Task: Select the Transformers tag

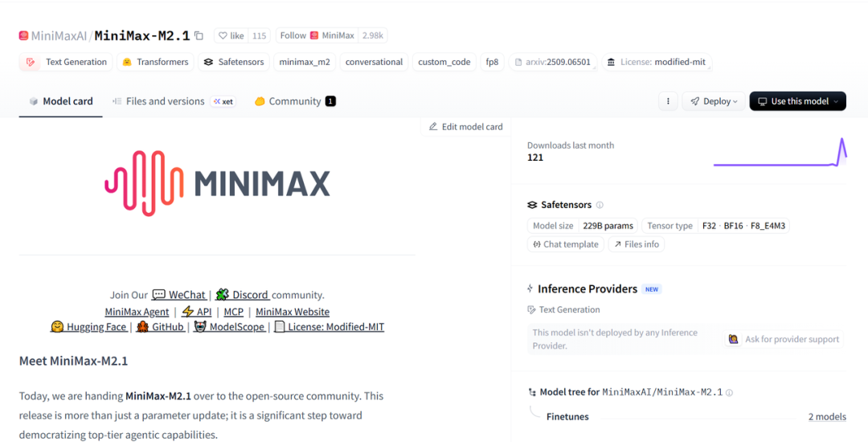Action: [156, 62]
